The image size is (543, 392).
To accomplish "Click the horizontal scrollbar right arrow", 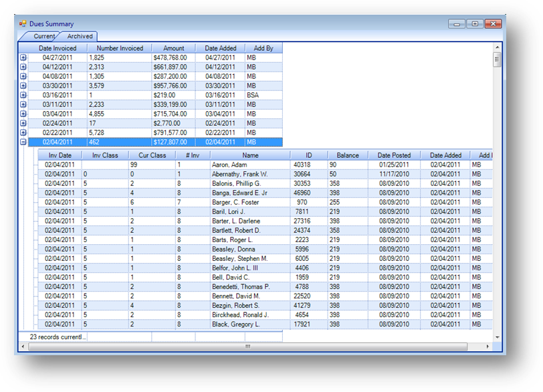I will [487, 347].
